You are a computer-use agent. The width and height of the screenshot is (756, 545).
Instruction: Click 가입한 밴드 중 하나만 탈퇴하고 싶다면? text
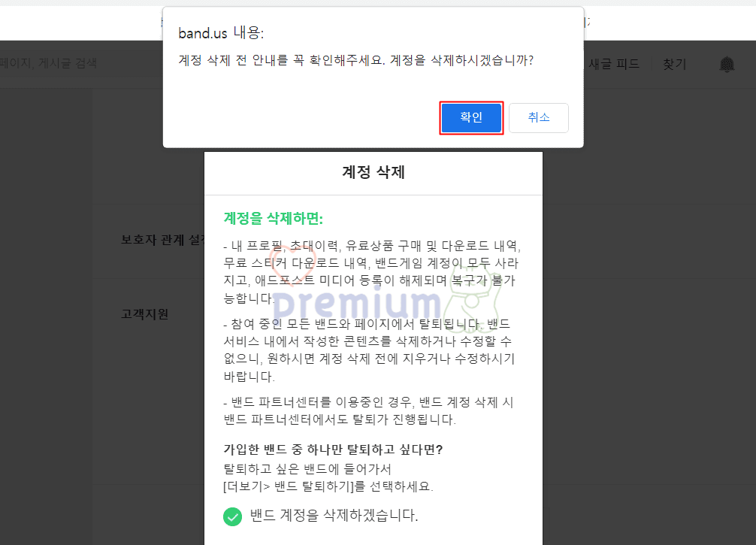click(x=333, y=450)
